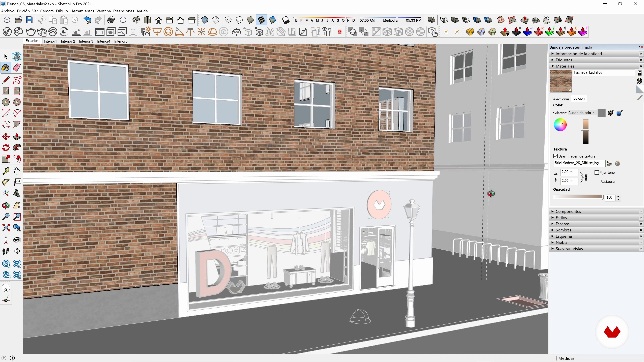The height and width of the screenshot is (362, 644).
Task: Select the Position Camera tool
Action: [x=6, y=240]
